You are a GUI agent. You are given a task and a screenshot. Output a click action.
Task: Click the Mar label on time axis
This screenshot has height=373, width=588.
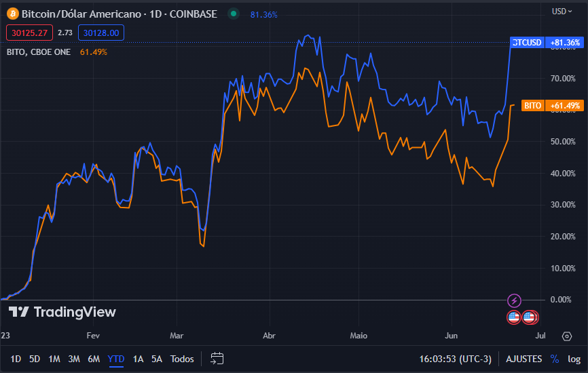pyautogui.click(x=177, y=336)
